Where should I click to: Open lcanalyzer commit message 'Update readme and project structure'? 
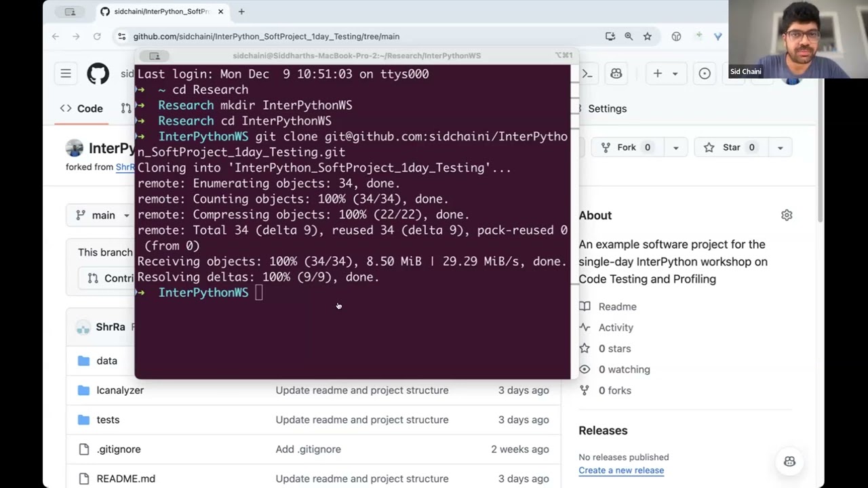coord(362,390)
